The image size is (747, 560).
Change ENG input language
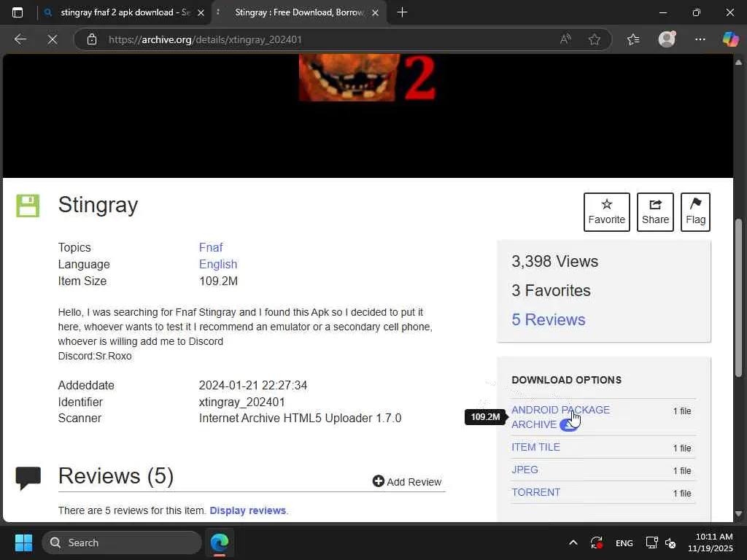click(624, 543)
